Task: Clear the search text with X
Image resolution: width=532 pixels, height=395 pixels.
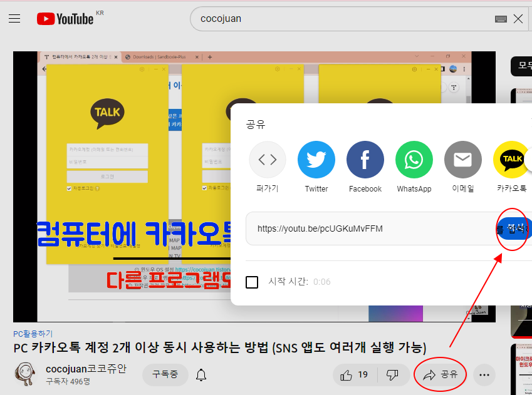Action: (x=518, y=19)
